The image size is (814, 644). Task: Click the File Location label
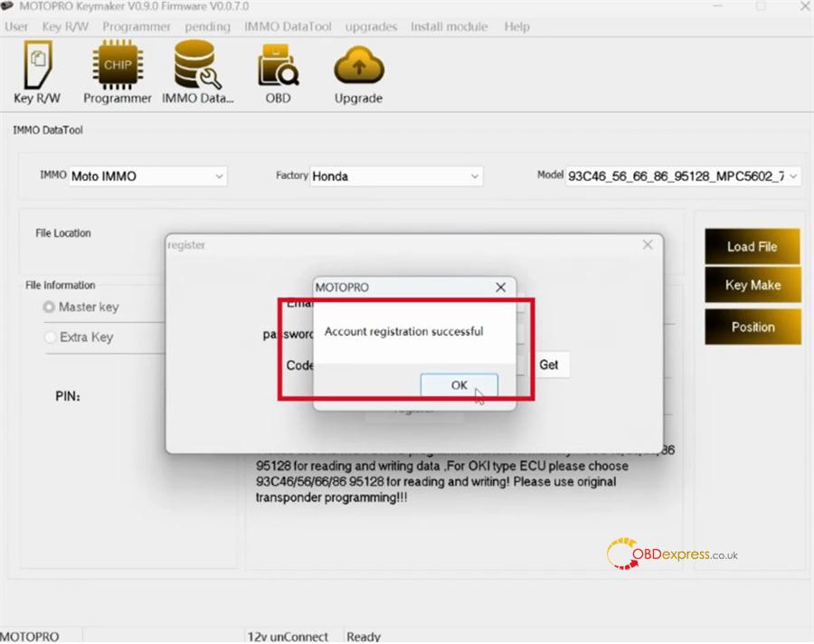pos(62,233)
